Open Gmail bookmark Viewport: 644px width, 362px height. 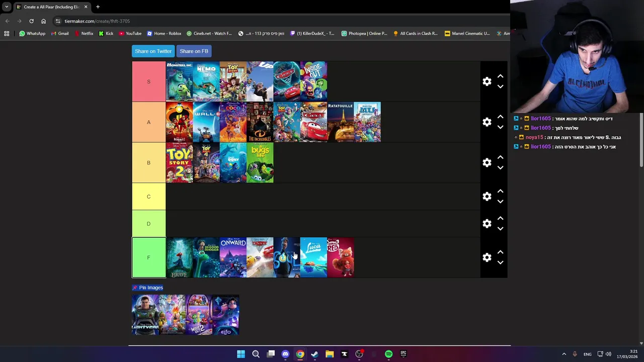click(59, 34)
